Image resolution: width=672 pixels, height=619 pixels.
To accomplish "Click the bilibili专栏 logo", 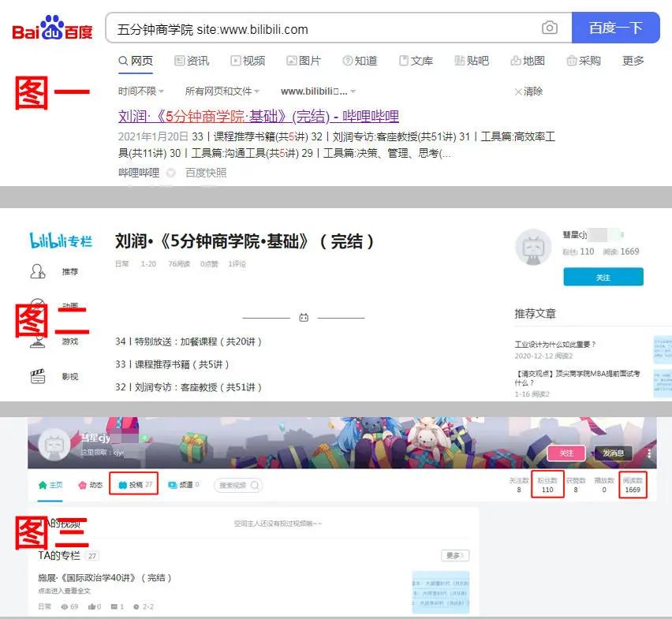I will pos(61,241).
